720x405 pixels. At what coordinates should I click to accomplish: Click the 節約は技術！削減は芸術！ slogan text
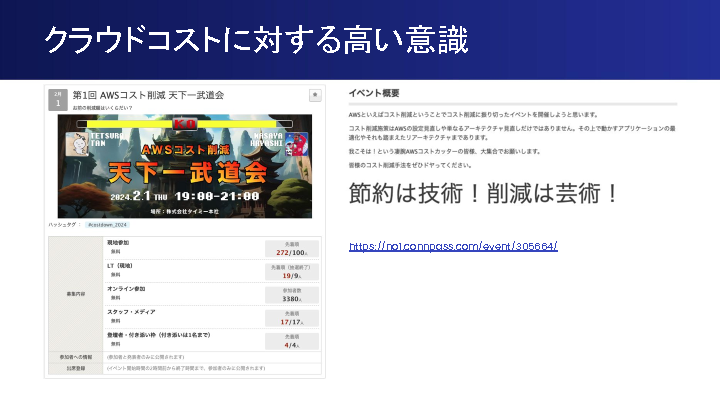click(x=484, y=193)
